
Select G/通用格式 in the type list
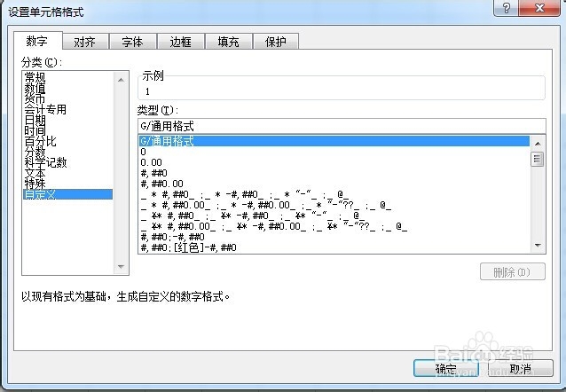tap(334, 141)
